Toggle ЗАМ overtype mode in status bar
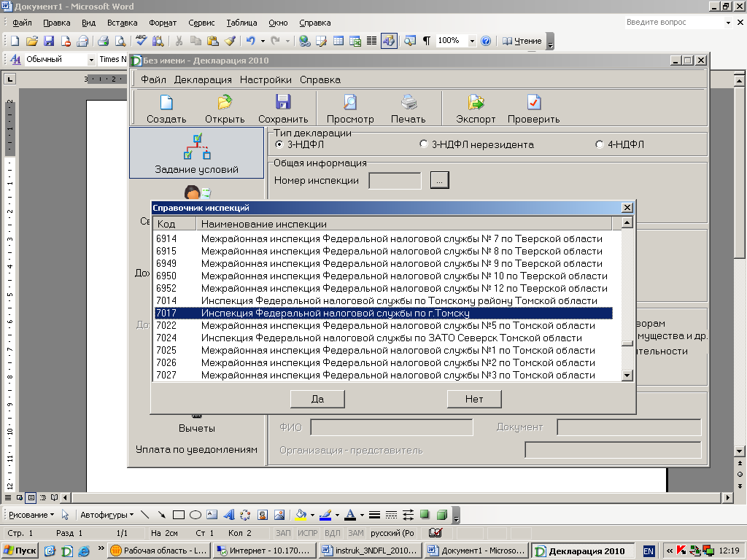This screenshot has width=747, height=560. click(x=356, y=533)
